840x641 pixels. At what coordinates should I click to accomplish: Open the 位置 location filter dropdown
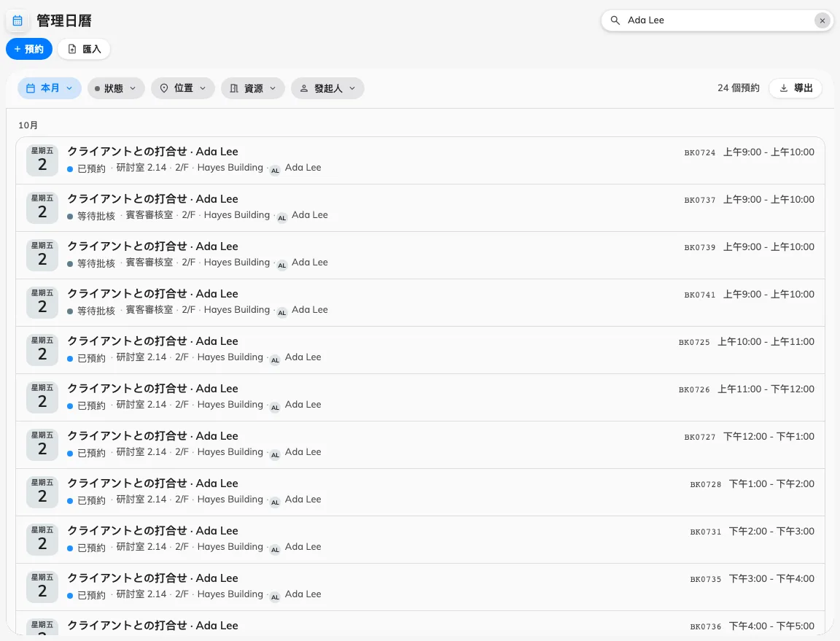coord(183,88)
